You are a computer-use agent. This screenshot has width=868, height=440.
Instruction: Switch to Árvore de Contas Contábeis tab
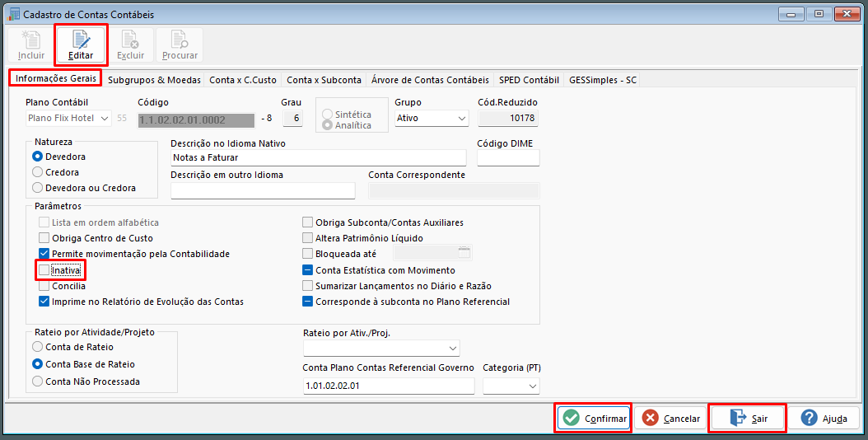click(x=430, y=80)
